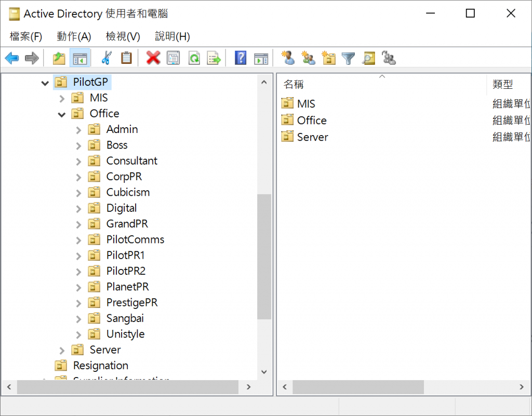Open the 檢視(V) menu

[123, 36]
